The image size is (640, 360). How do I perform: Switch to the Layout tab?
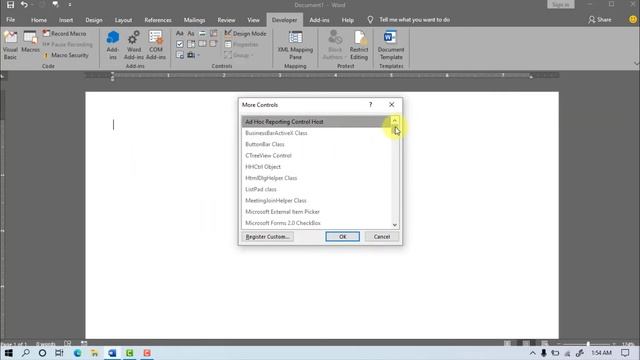123,20
